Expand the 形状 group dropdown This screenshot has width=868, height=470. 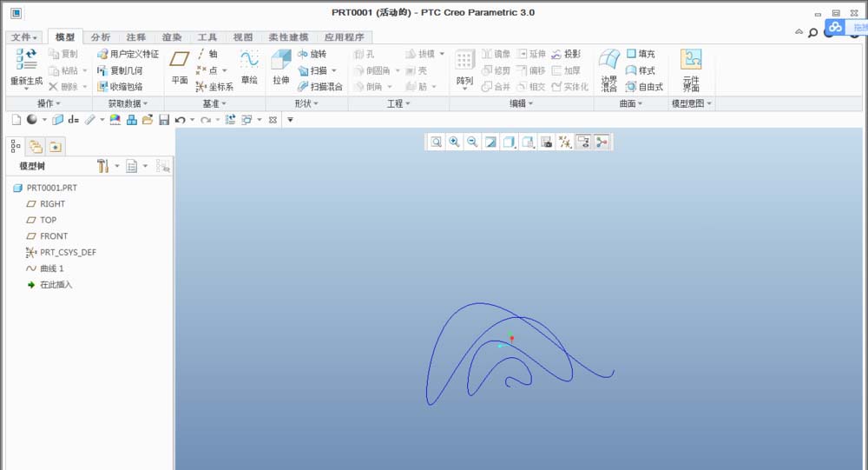click(x=306, y=103)
